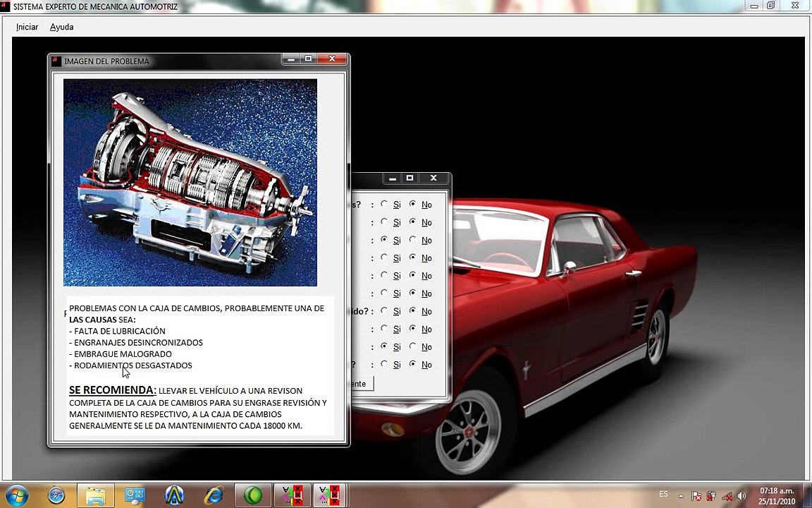Open the Windows Start orb
812x508 pixels.
tap(17, 495)
